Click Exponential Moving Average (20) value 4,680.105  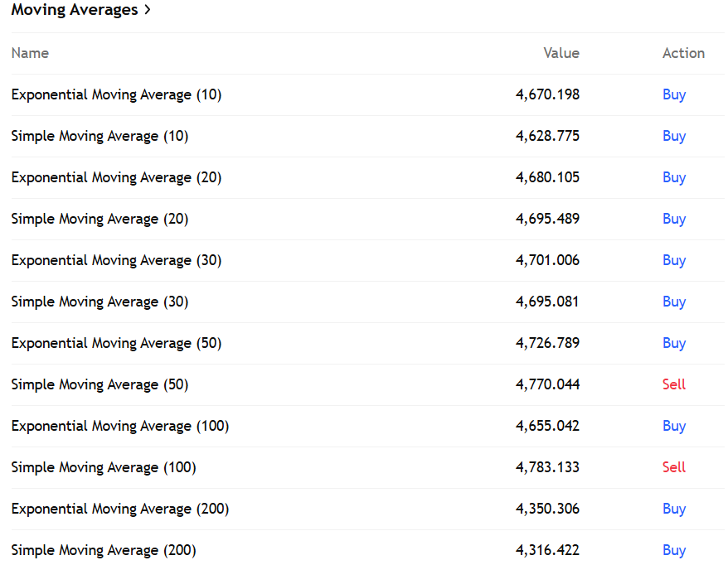pos(547,177)
